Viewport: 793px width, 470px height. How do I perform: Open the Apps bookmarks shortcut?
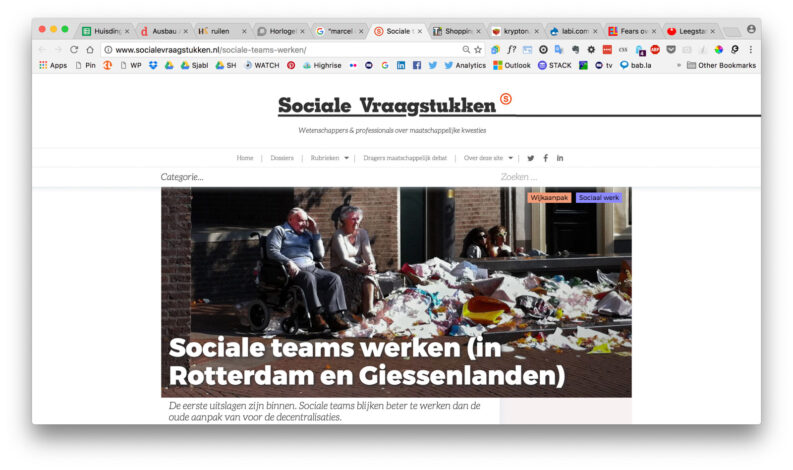point(53,65)
